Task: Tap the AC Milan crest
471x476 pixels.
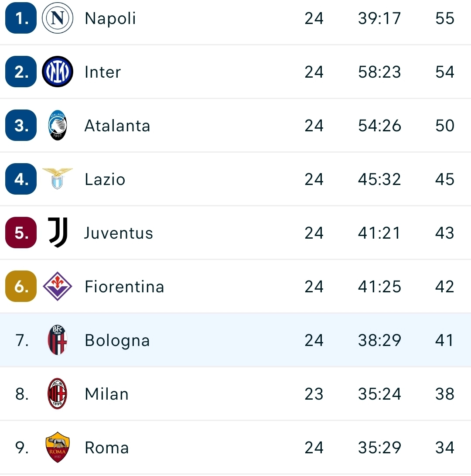Action: click(x=58, y=394)
